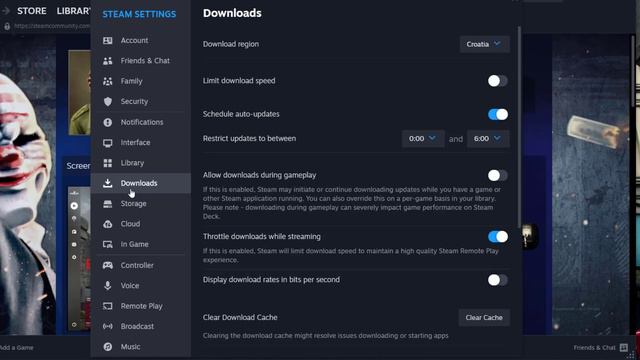Click the Storage drive icon

click(x=108, y=204)
